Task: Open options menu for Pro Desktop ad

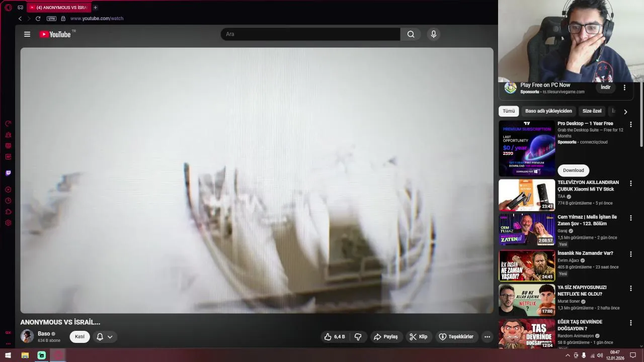Action: pos(630,124)
